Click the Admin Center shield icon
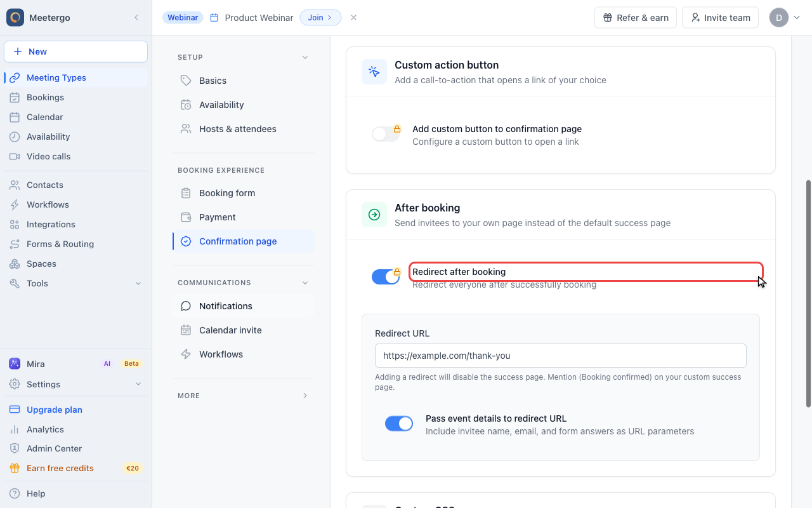Screen dimensions: 812x508 click(x=15, y=448)
